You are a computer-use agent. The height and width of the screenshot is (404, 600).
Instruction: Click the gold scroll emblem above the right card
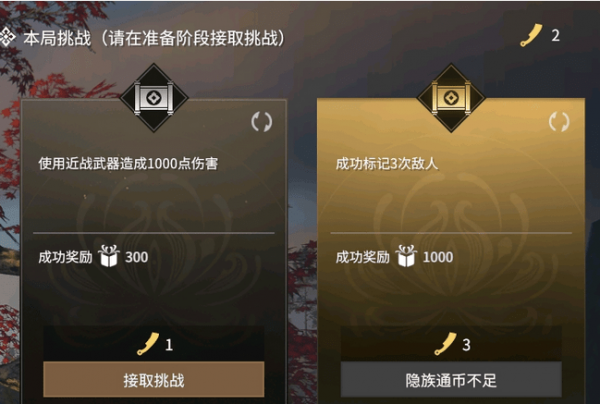[x=451, y=98]
